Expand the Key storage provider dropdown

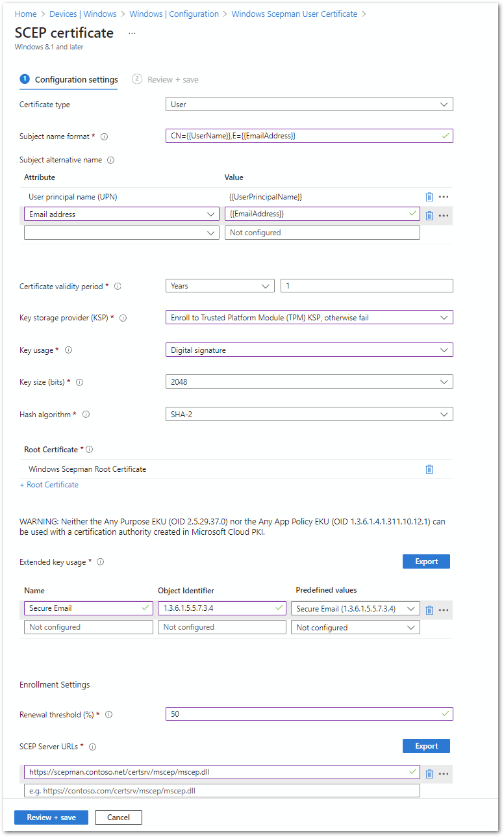pyautogui.click(x=309, y=318)
